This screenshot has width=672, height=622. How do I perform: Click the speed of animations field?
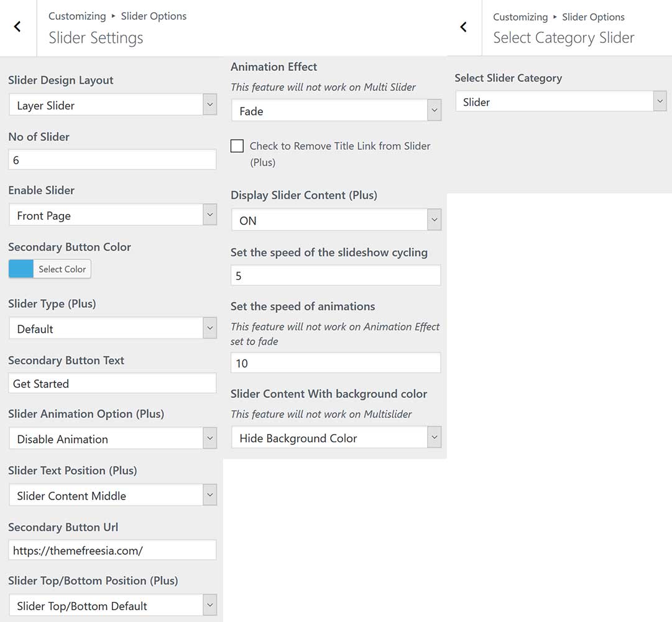pos(336,363)
